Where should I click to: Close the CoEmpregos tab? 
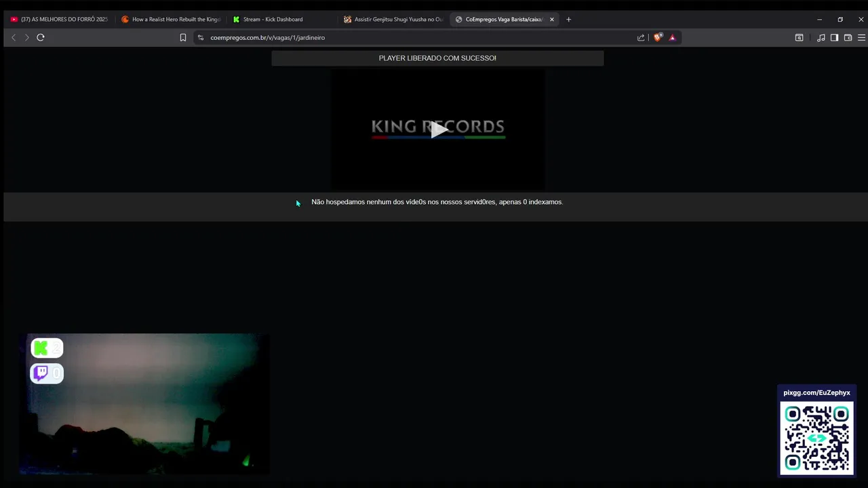coord(552,19)
